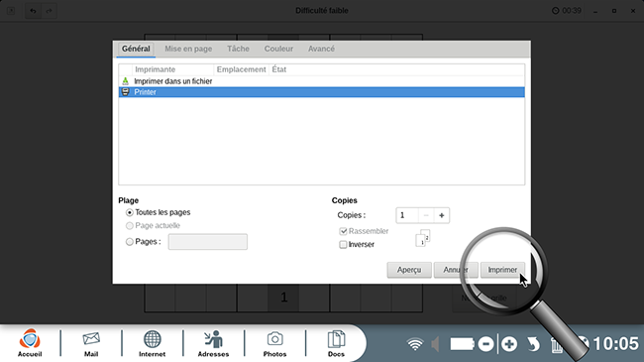This screenshot has width=644, height=362.
Task: Select Imprimer dans un fichier printer row
Action: tap(322, 81)
